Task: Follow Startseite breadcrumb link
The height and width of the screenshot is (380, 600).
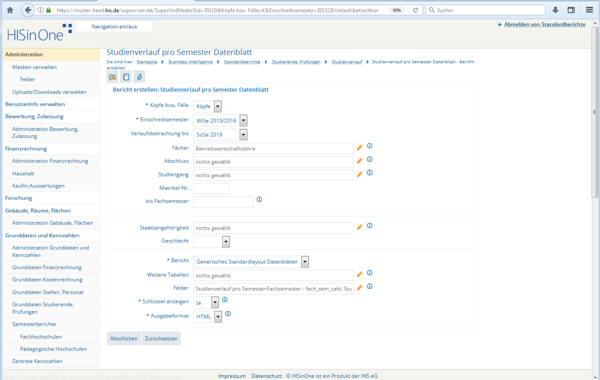Action: click(x=147, y=62)
